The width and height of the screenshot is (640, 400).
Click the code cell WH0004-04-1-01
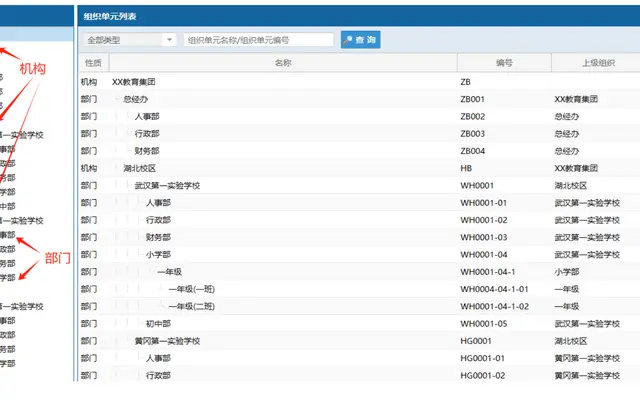[x=494, y=289]
